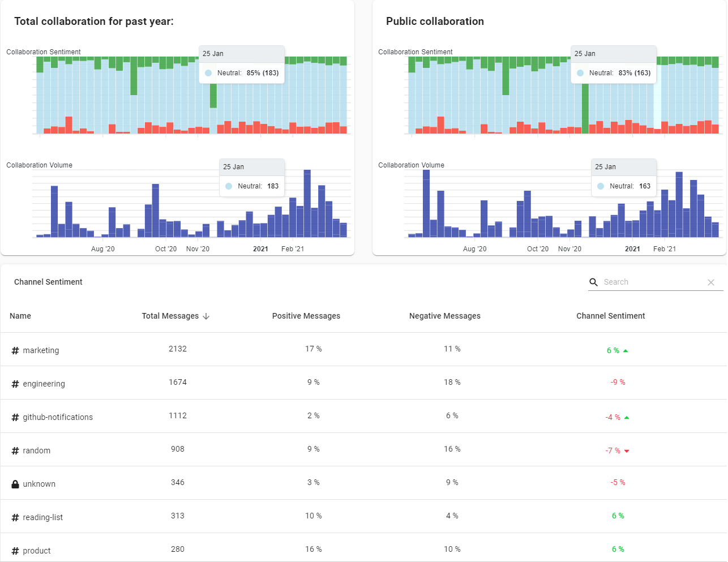Sort by the Name column header

20,316
